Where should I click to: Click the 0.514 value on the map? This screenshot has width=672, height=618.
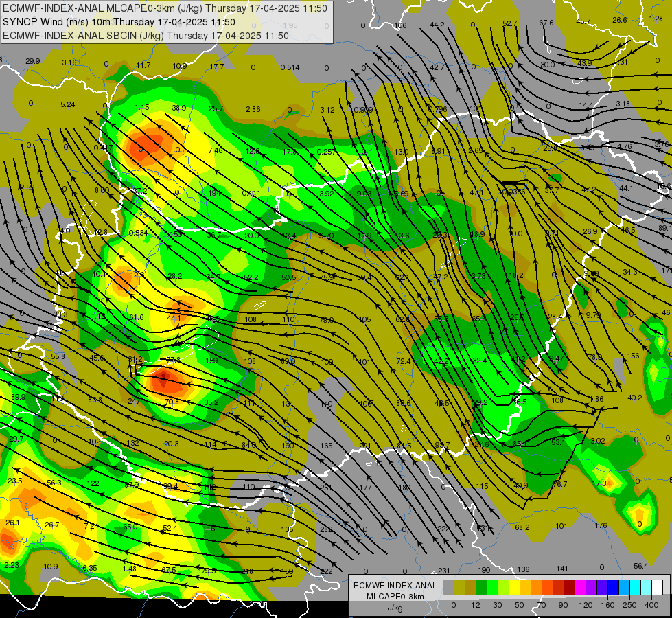tap(290, 67)
